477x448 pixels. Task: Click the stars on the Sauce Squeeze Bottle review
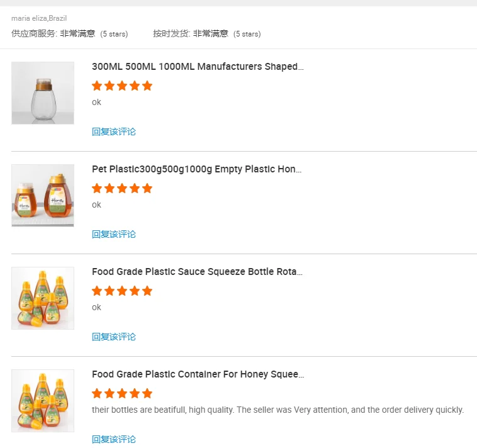122,291
